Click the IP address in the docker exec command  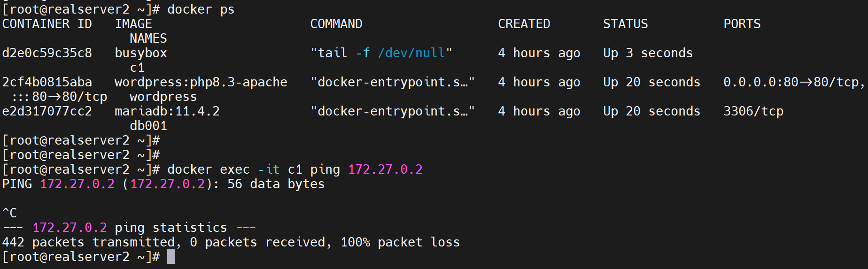click(385, 169)
